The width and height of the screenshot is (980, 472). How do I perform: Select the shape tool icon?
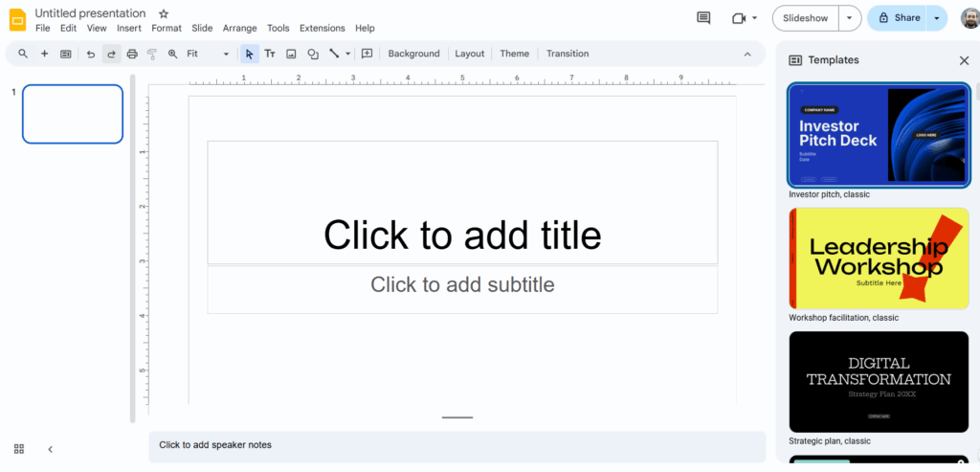(x=312, y=54)
